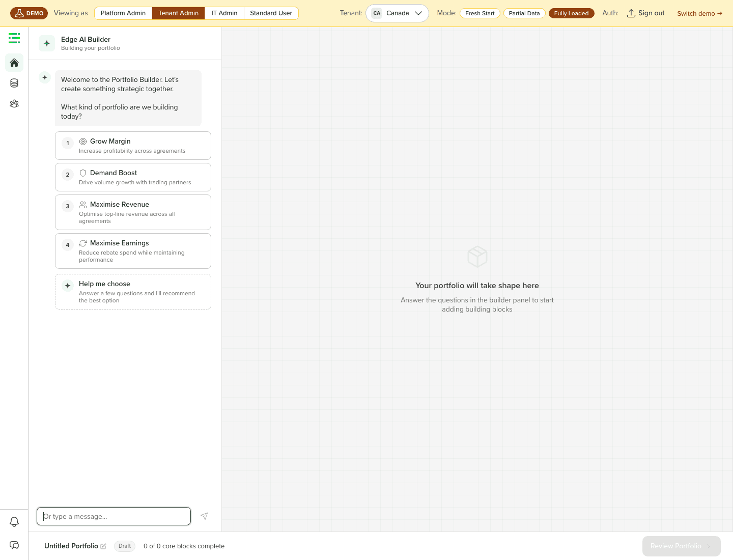Click the Maximise Earnings refresh icon
This screenshot has width=733, height=560.
83,243
